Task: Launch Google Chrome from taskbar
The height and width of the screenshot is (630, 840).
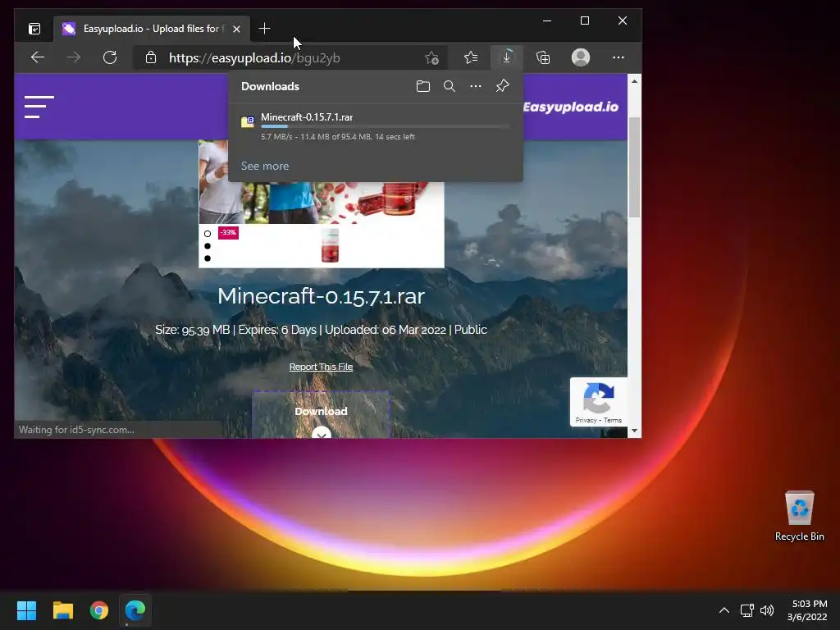Action: pos(99,610)
